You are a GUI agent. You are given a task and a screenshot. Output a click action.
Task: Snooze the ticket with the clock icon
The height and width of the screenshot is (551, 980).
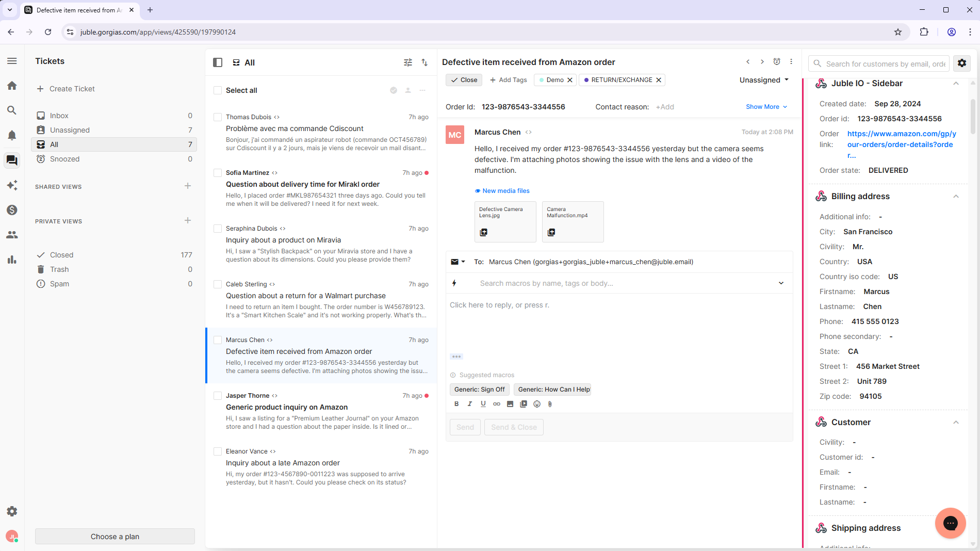coord(777,62)
